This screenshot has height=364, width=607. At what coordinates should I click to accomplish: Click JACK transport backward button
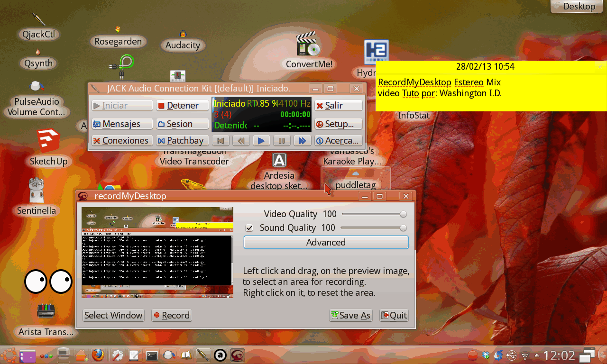pos(241,140)
